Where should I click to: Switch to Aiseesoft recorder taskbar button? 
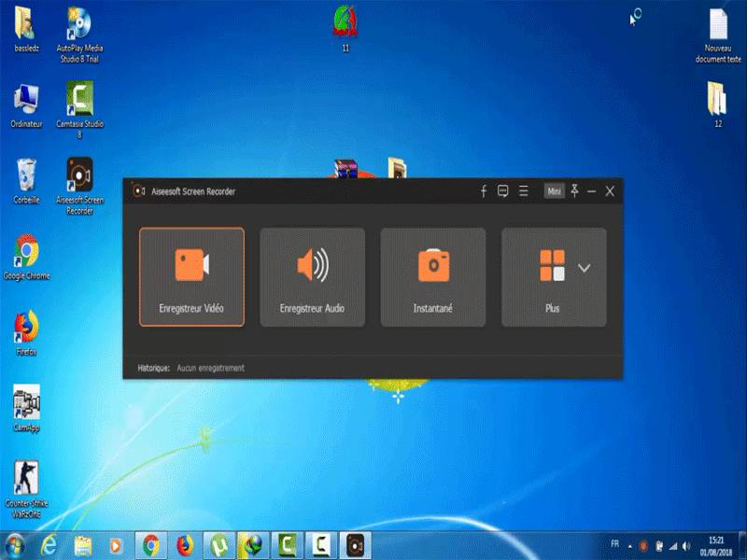(356, 546)
